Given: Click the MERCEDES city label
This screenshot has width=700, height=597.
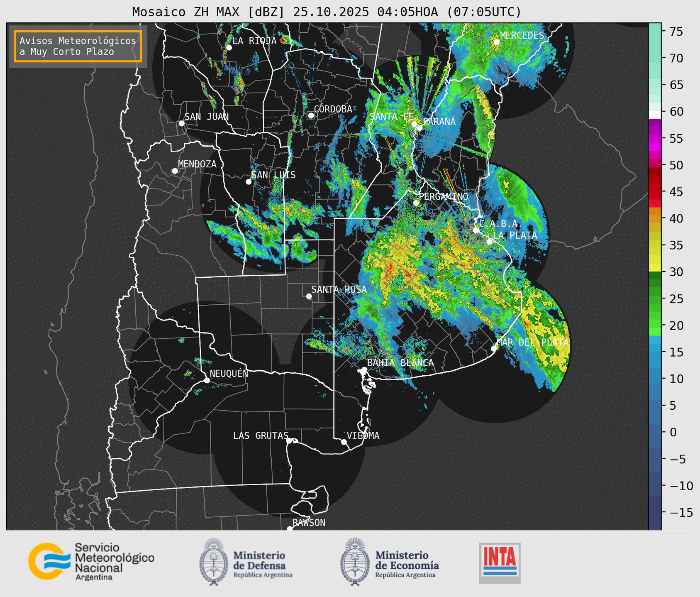Looking at the screenshot, I should point(522,36).
